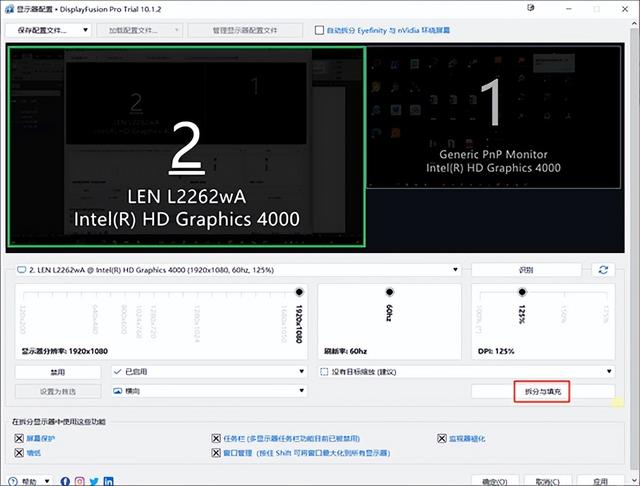Click the 125% DPI slider handle
The width and height of the screenshot is (640, 486).
point(522,292)
